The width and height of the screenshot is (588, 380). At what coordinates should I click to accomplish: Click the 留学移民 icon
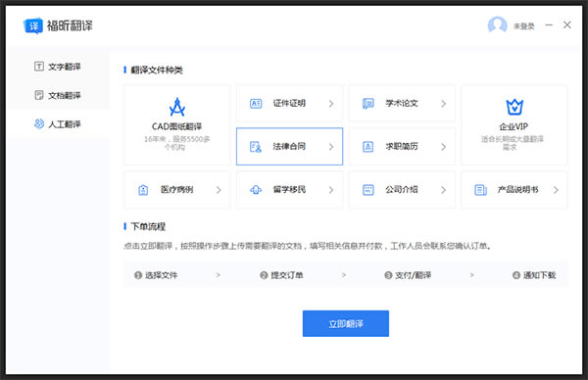click(x=256, y=190)
